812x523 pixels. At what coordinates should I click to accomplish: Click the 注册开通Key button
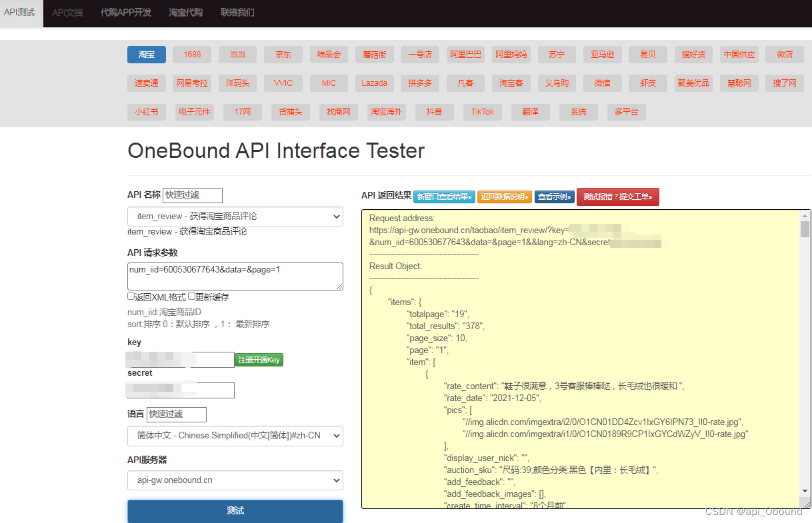tap(259, 360)
